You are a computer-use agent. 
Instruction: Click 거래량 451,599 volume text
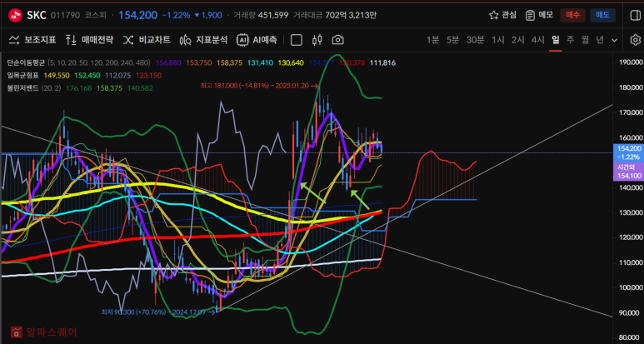click(261, 15)
